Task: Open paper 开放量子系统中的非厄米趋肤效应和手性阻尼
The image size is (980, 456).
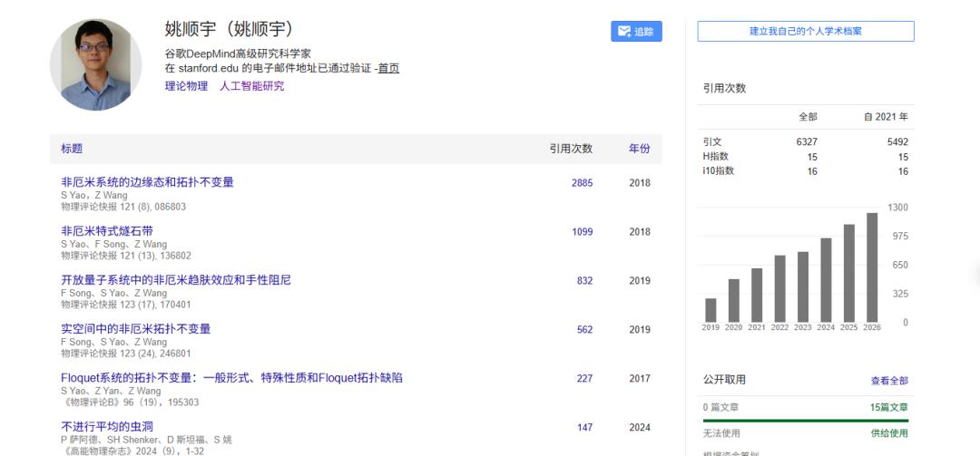Action: (176, 280)
